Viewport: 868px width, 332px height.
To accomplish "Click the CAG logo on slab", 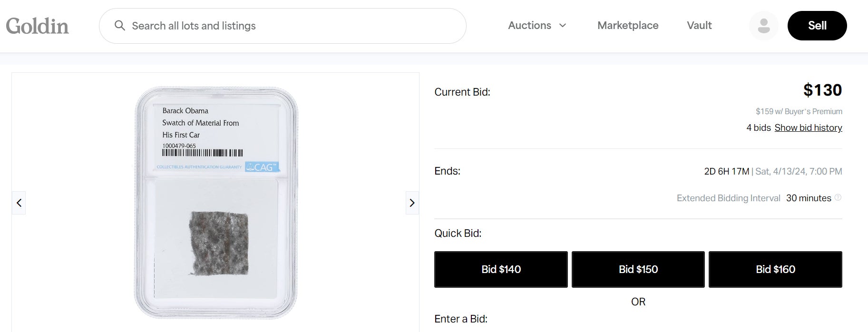I will 262,167.
